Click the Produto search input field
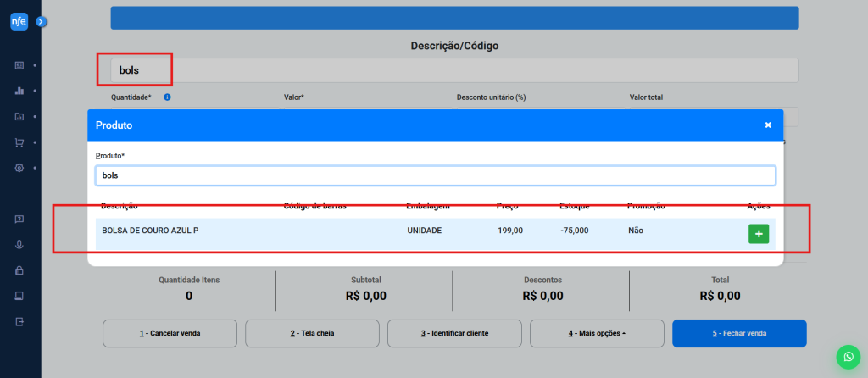The width and height of the screenshot is (868, 378). click(434, 175)
